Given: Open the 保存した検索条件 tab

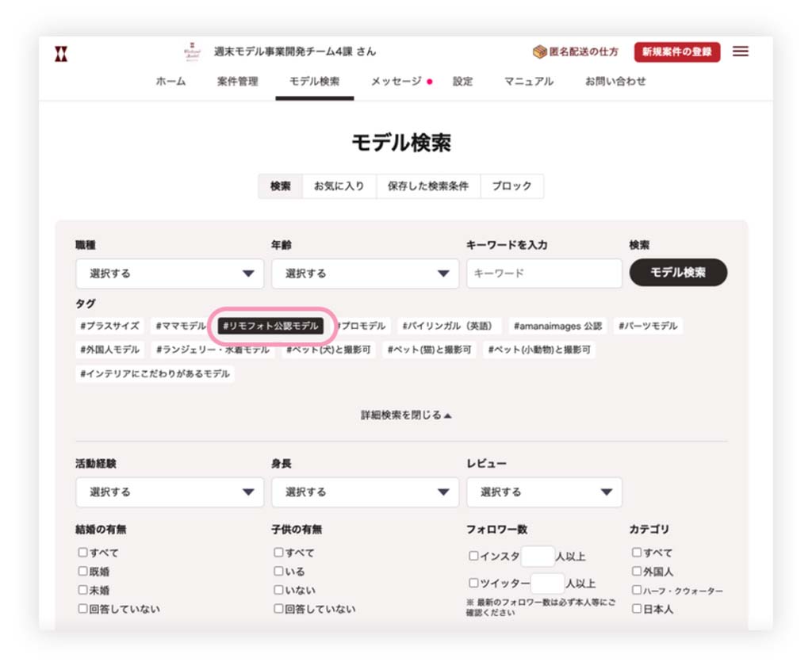Looking at the screenshot, I should (x=428, y=186).
